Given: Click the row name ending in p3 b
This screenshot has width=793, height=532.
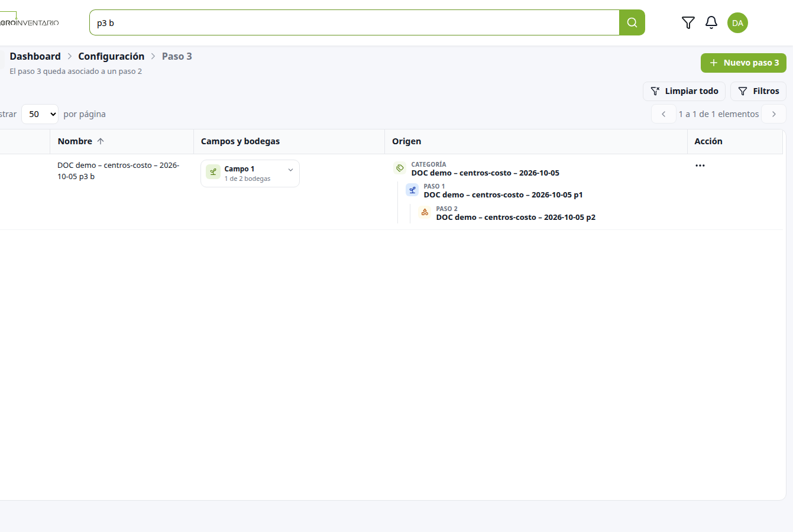Looking at the screenshot, I should point(118,171).
